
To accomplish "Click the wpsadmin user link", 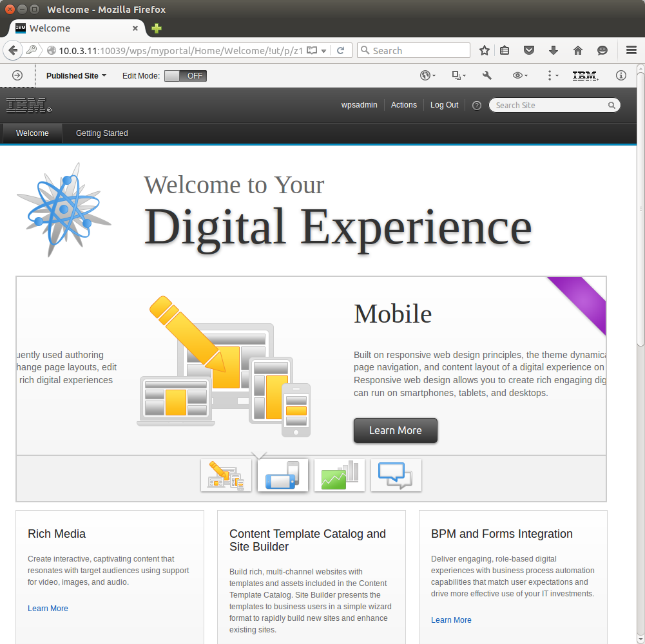I will [359, 105].
